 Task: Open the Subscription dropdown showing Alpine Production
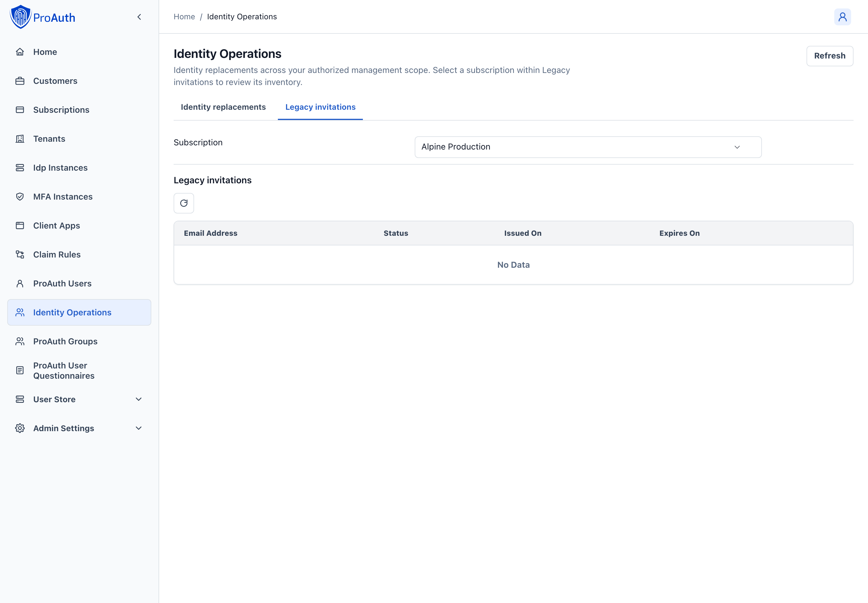[588, 147]
